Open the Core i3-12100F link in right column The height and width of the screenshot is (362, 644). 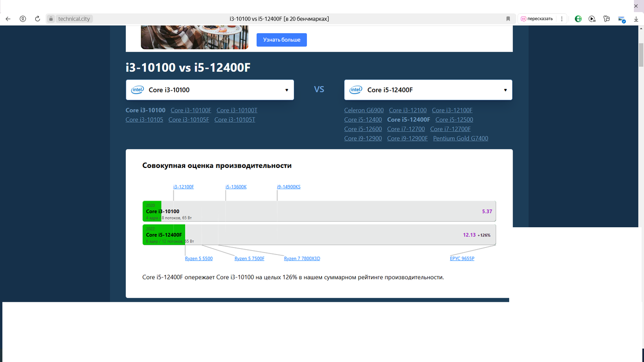coord(452,110)
